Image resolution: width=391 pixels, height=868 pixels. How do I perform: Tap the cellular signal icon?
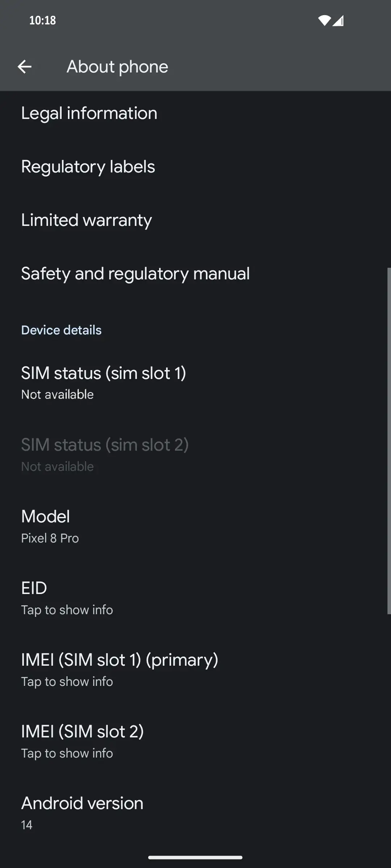(x=338, y=21)
